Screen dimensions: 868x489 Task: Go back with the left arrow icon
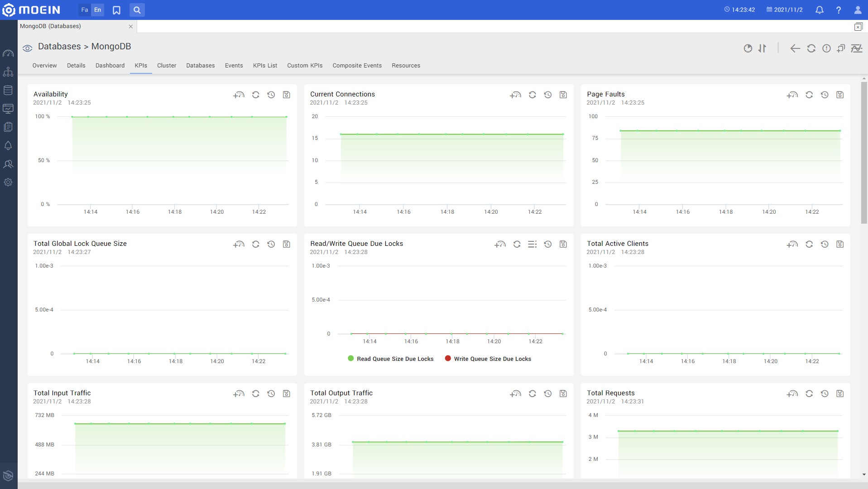pyautogui.click(x=795, y=48)
